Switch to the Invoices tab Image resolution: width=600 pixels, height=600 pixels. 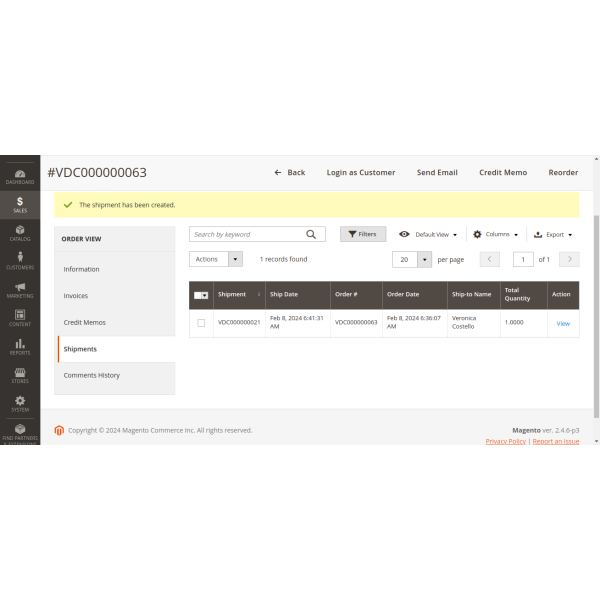coord(76,296)
